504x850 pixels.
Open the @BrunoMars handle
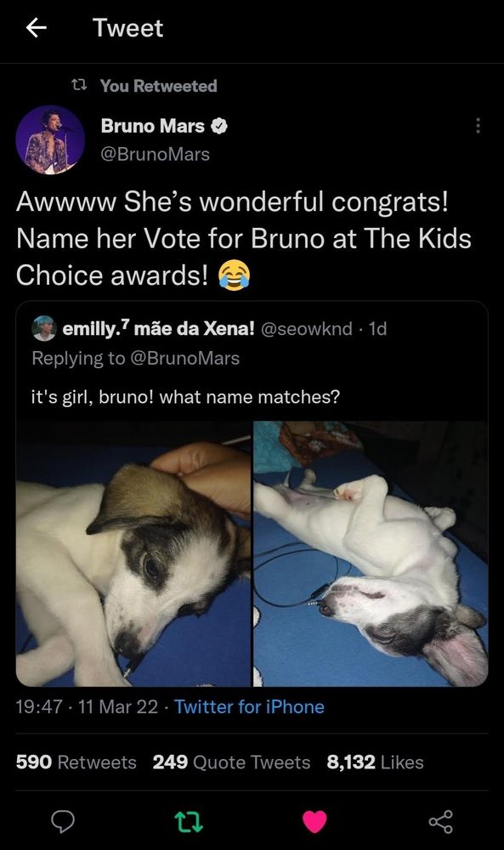point(155,155)
